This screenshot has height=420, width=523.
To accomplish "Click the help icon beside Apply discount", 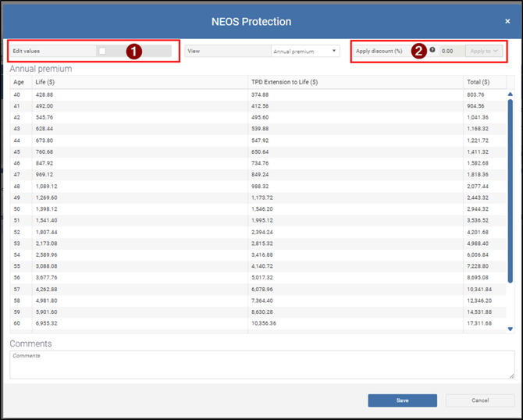I will [x=432, y=50].
